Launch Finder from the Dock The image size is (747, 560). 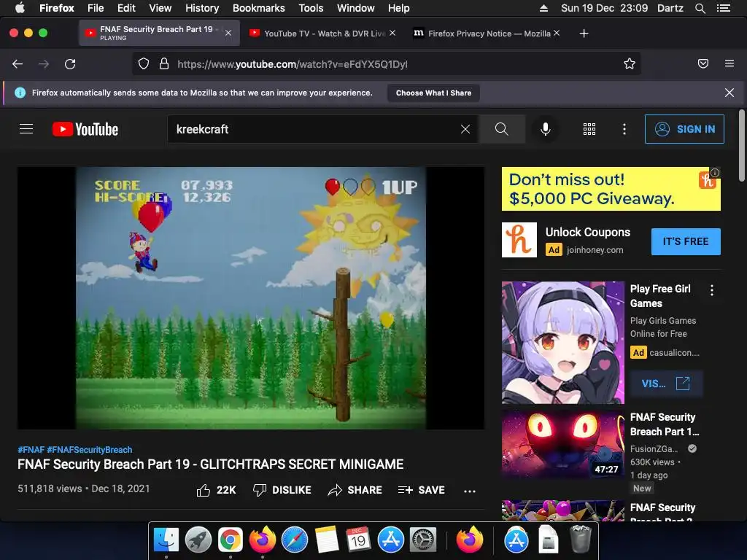[x=166, y=540]
